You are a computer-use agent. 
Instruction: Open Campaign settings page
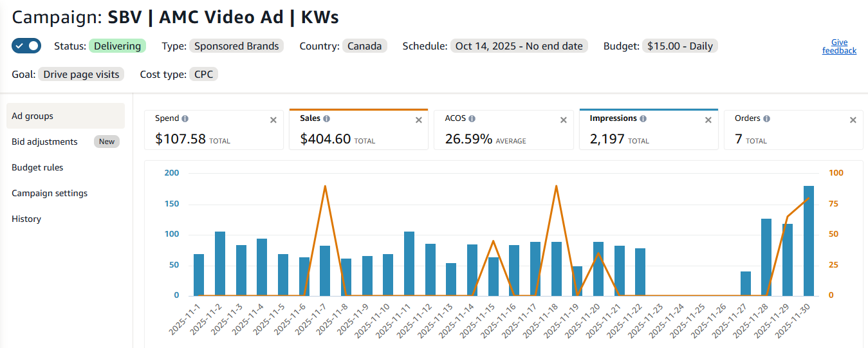point(50,193)
